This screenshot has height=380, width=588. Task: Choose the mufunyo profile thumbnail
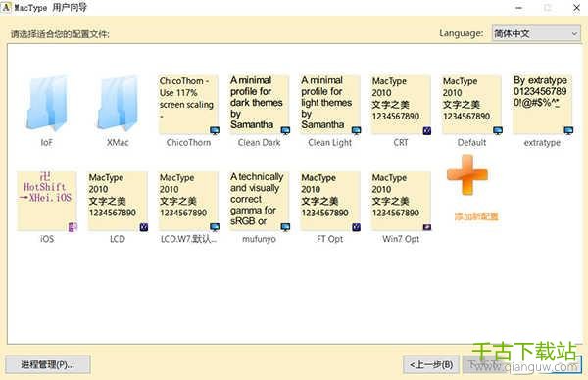(259, 201)
